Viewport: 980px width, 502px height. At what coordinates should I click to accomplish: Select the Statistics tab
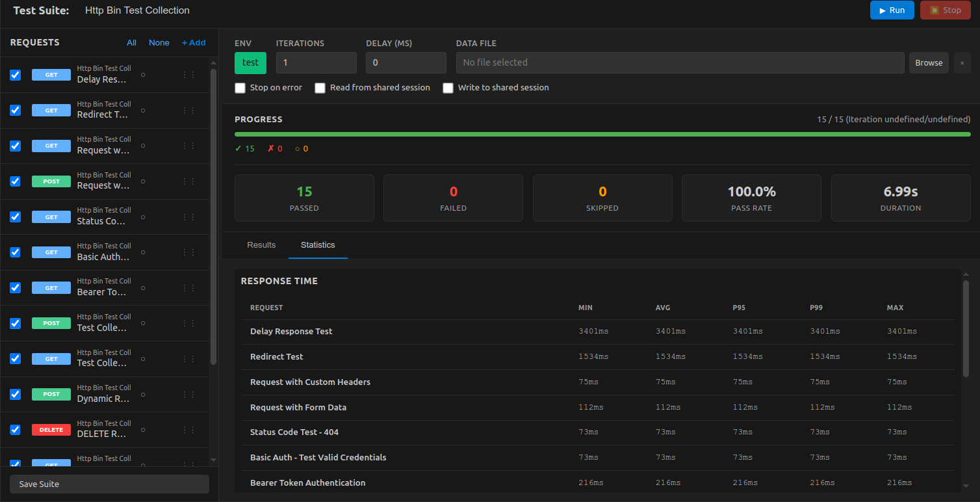[x=318, y=245]
